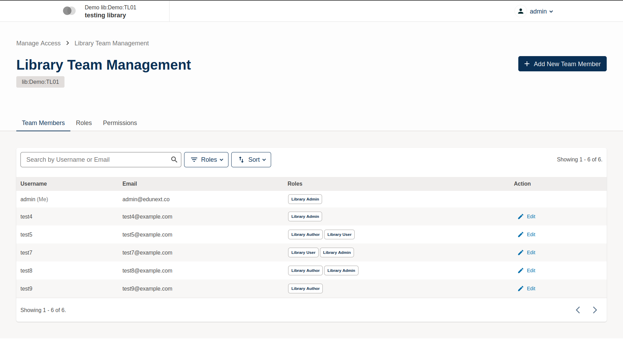Switch to the Permissions tab
The width and height of the screenshot is (623, 364).
tap(120, 123)
